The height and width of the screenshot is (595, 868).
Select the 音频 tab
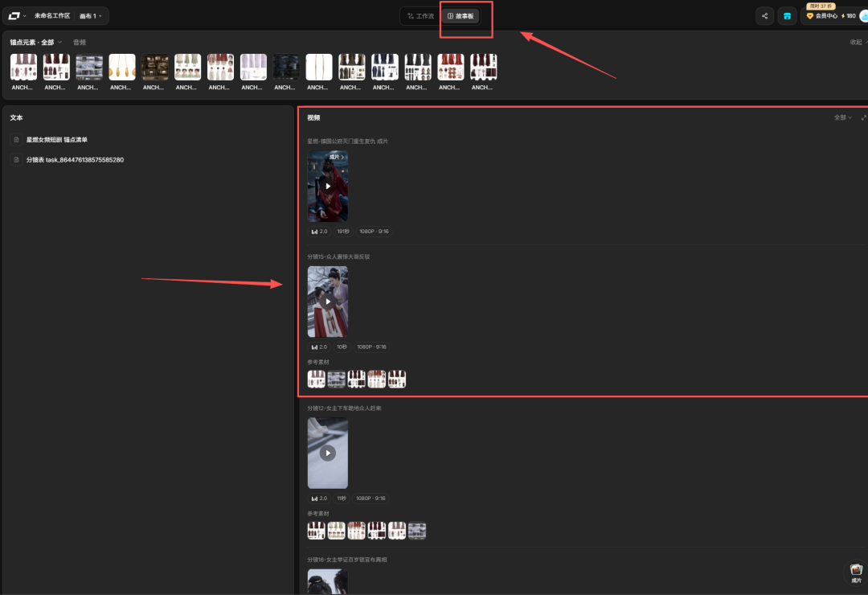(x=79, y=42)
